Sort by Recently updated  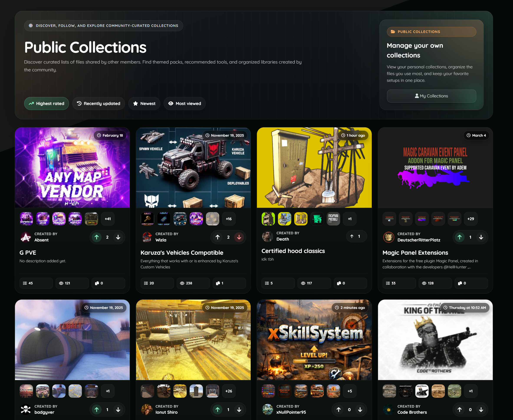click(99, 103)
